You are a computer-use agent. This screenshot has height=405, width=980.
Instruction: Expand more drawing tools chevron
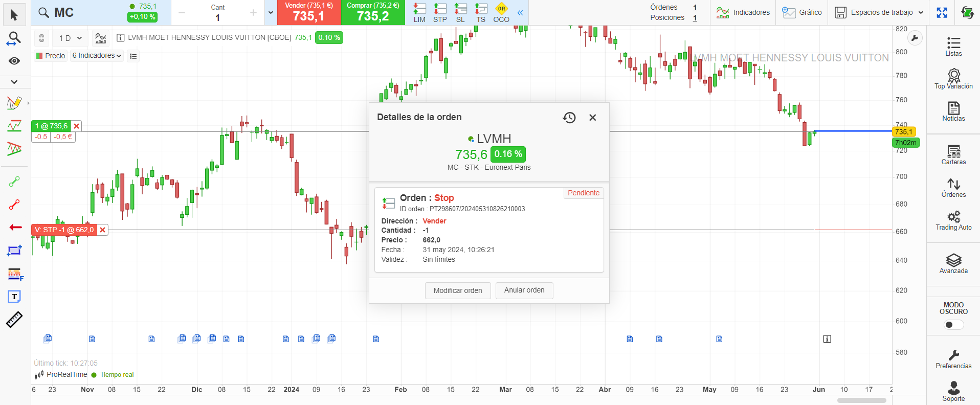click(x=14, y=82)
